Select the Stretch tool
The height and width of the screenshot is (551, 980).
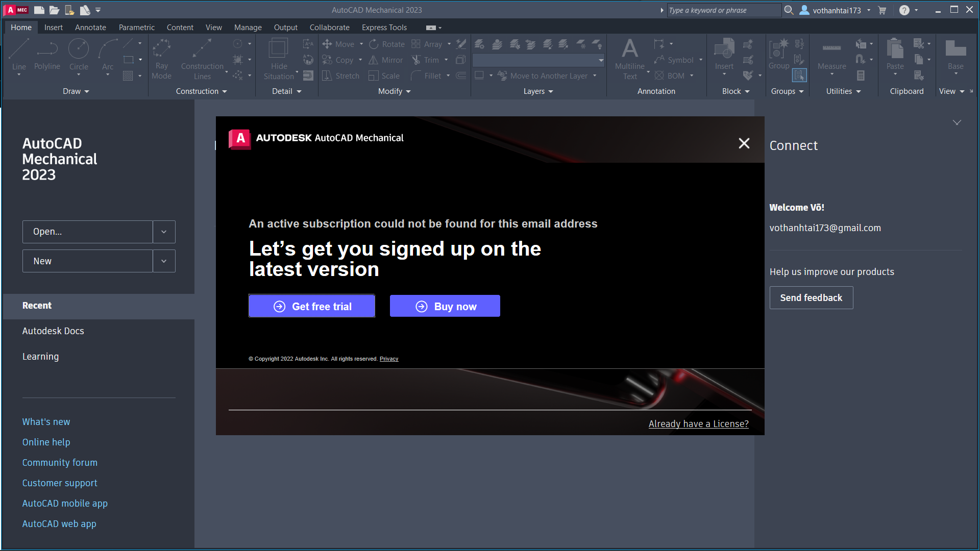(341, 76)
